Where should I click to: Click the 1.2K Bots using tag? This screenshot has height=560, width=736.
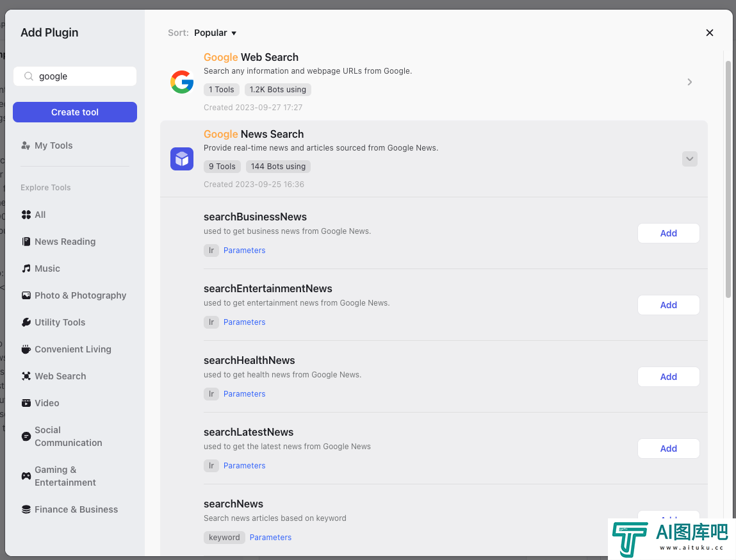(x=278, y=90)
